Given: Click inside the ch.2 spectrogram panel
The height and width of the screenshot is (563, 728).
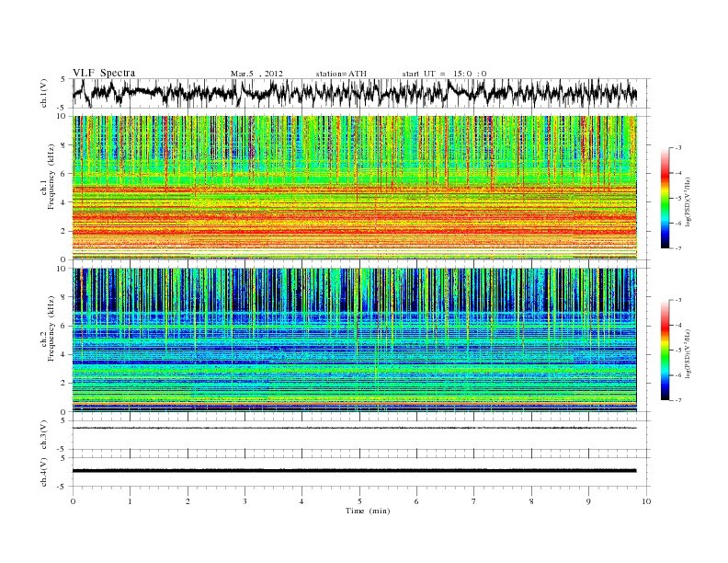Looking at the screenshot, I should click(354, 340).
